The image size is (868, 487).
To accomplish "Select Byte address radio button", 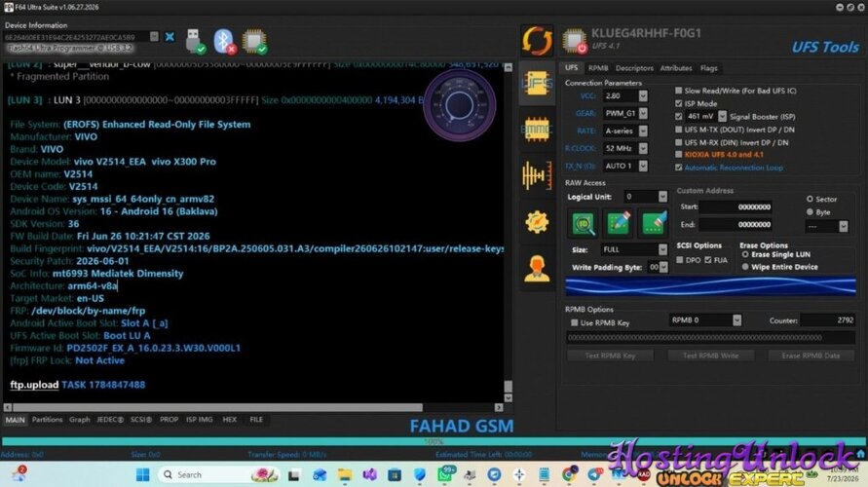I will [810, 212].
